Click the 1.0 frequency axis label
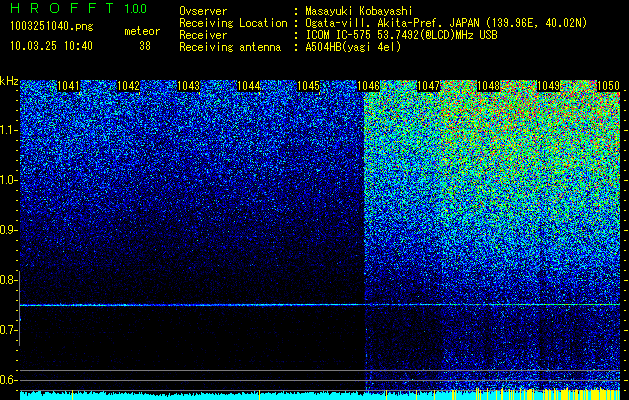 8,180
